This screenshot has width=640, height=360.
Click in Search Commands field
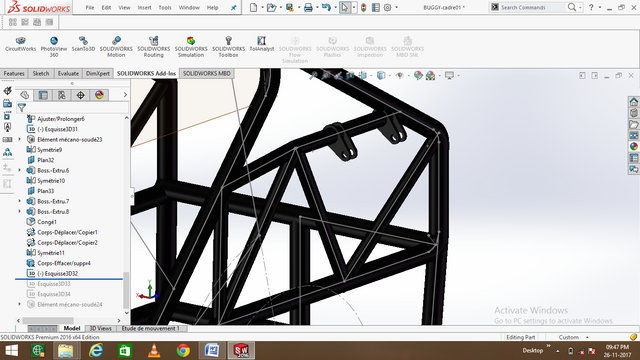click(533, 7)
